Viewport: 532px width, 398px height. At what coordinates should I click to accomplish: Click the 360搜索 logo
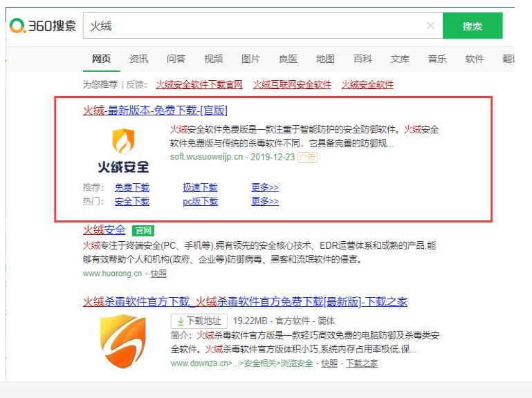click(43, 26)
